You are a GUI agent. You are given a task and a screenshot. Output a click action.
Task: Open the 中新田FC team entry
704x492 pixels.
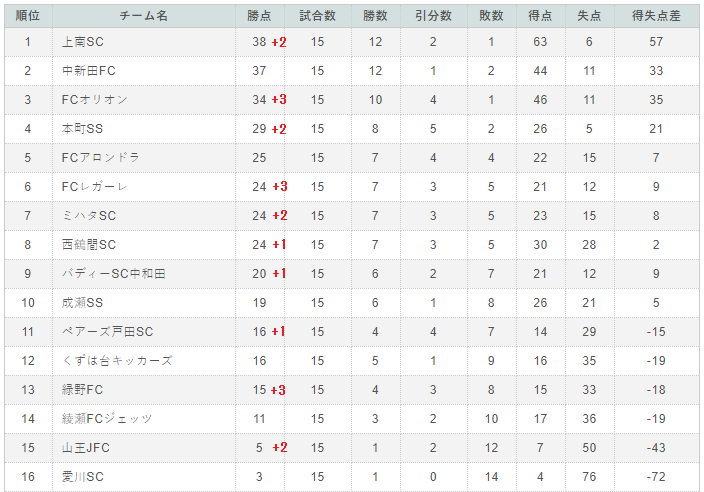tap(89, 71)
